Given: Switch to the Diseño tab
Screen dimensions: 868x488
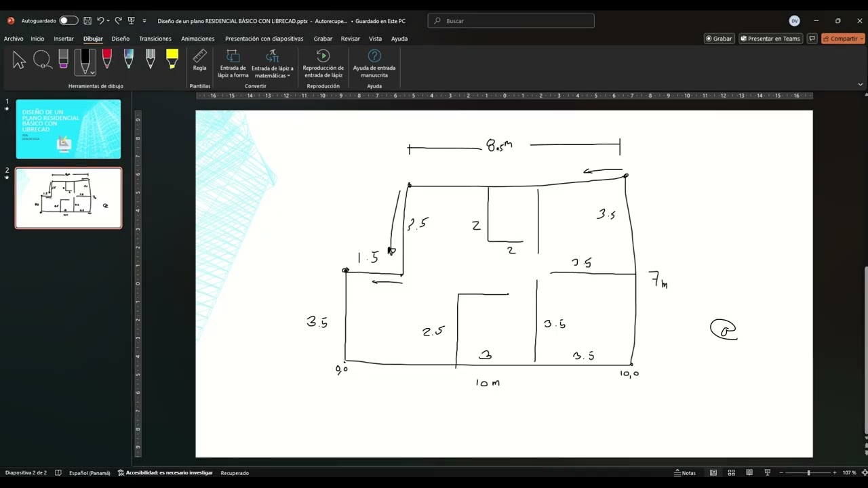Looking at the screenshot, I should (120, 39).
